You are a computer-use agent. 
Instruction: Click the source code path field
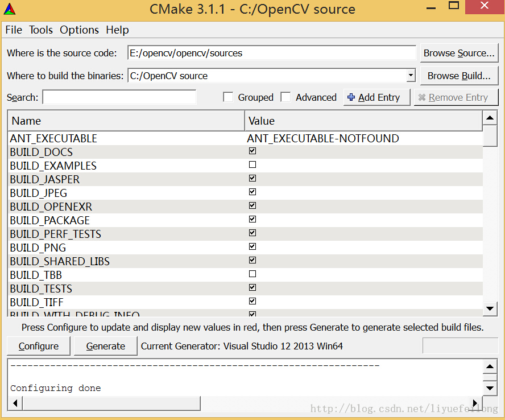[271, 53]
